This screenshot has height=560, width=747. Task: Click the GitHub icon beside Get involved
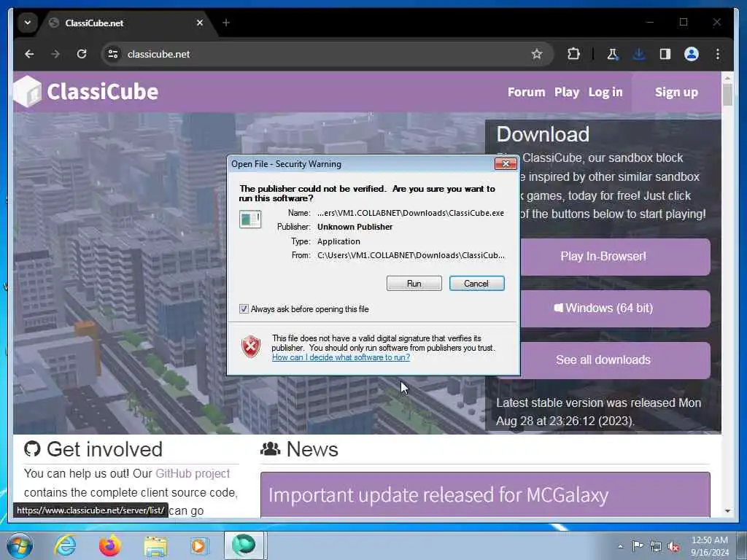point(32,449)
